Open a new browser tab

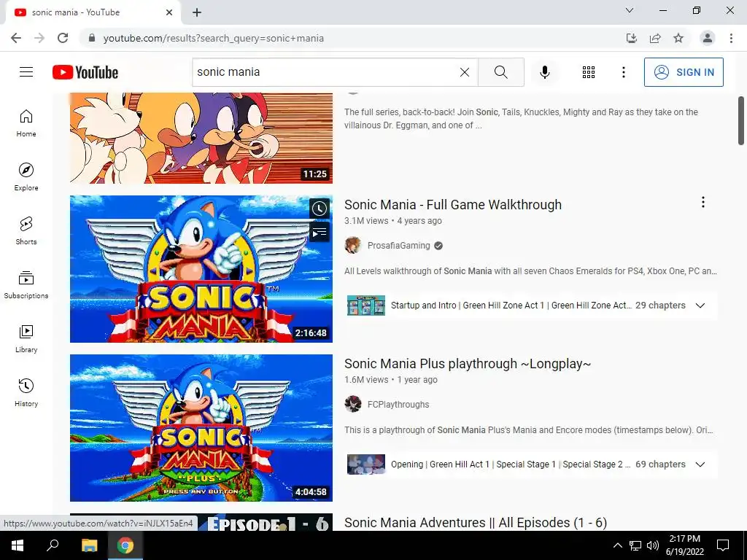pos(197,12)
